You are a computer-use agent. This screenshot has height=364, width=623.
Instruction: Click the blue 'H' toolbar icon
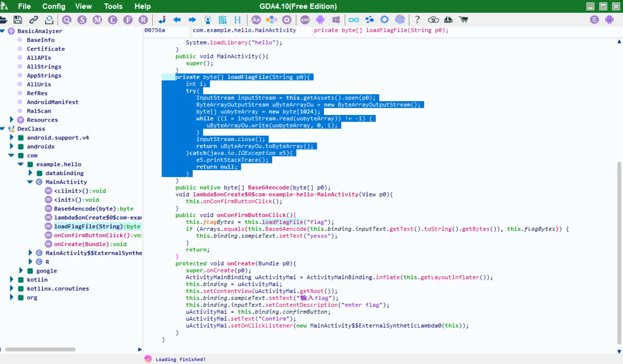[x=237, y=20]
